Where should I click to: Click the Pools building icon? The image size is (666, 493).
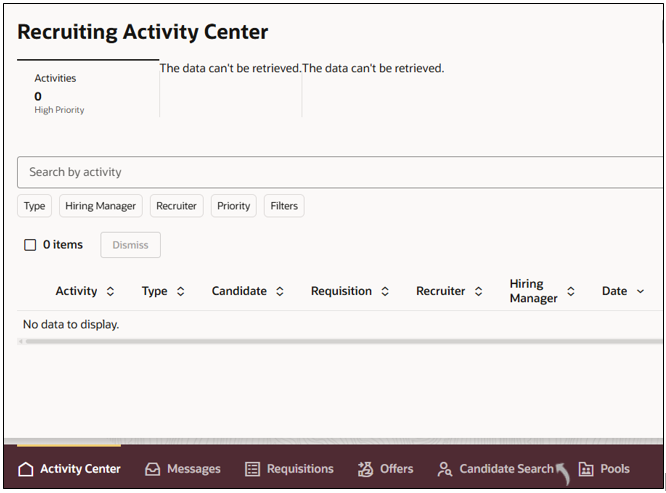(586, 469)
